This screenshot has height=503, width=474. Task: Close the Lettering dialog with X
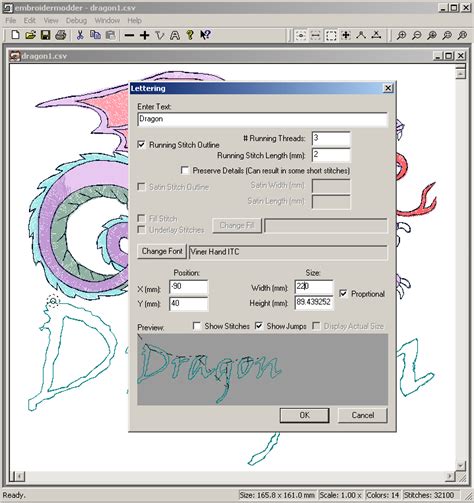pos(388,88)
